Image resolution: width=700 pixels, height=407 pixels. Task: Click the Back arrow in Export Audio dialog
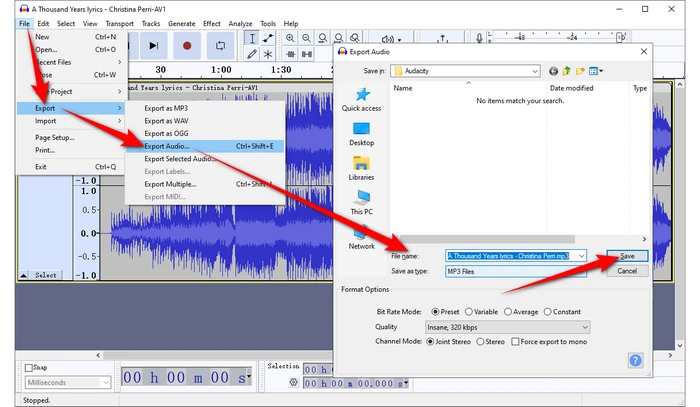click(x=554, y=71)
